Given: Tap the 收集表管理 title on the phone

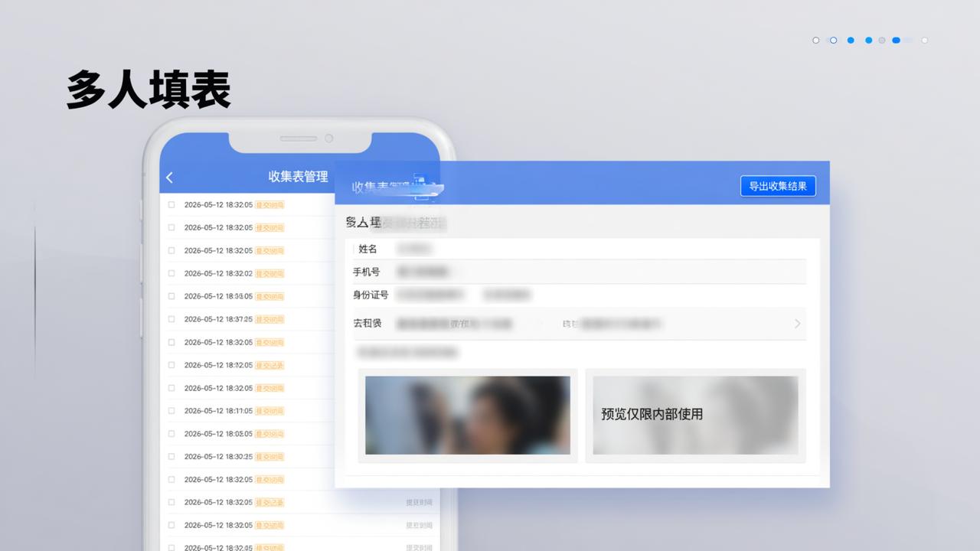Looking at the screenshot, I should click(x=298, y=177).
